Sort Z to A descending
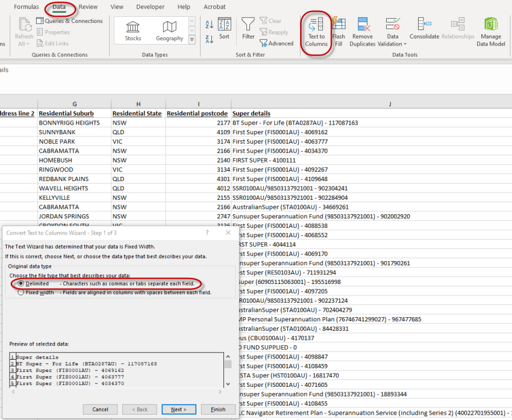The height and width of the screenshot is (420, 512). pos(209,40)
